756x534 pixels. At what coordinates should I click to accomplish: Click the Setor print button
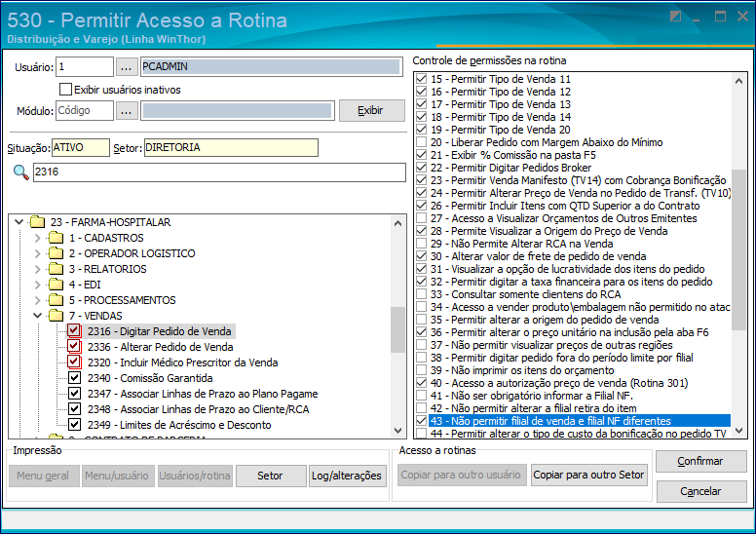tap(271, 476)
